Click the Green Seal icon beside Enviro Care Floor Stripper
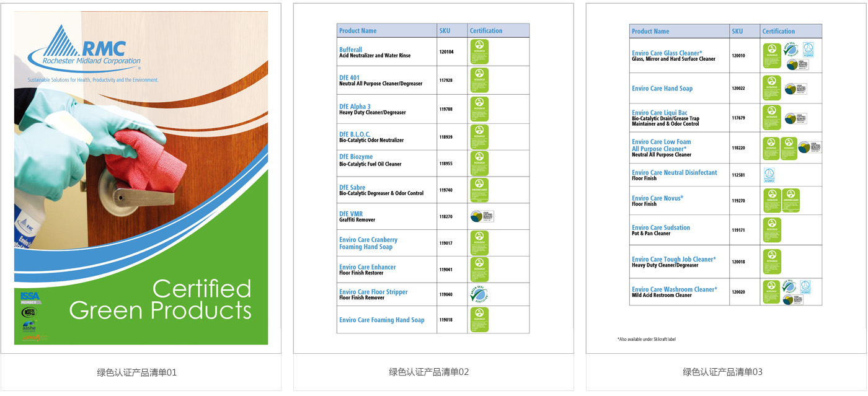The width and height of the screenshot is (868, 396). click(479, 294)
